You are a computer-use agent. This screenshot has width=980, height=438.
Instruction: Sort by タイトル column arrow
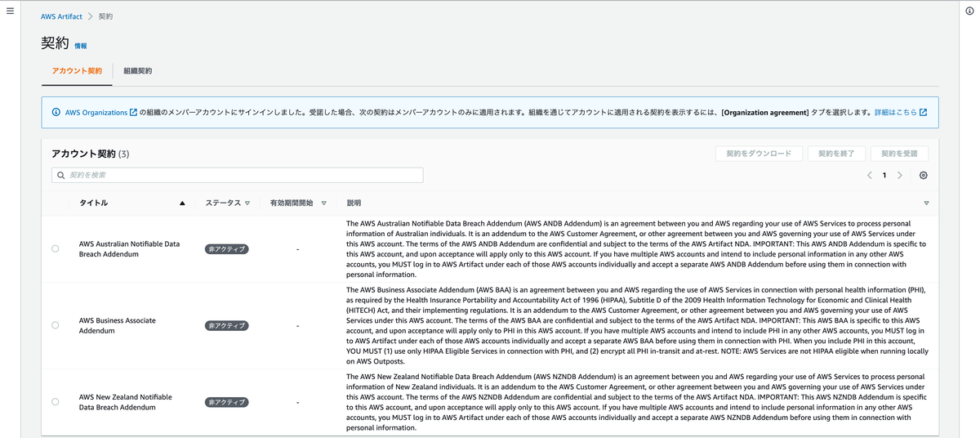(x=182, y=203)
